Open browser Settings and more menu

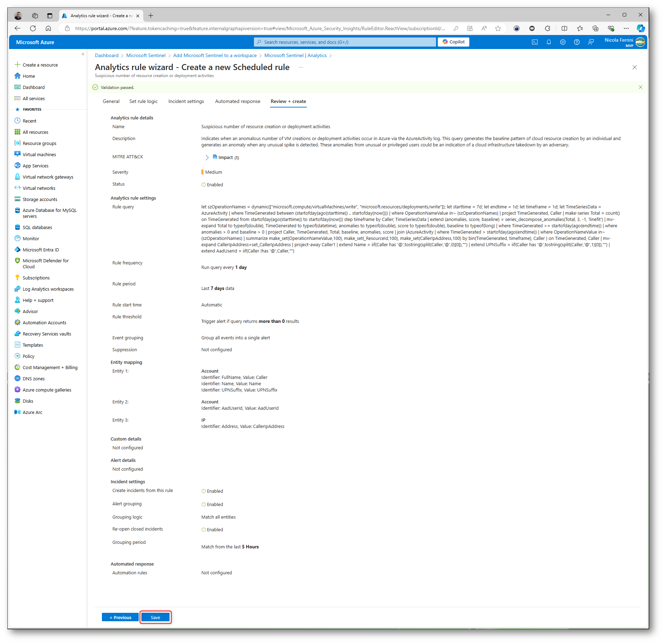tap(626, 28)
